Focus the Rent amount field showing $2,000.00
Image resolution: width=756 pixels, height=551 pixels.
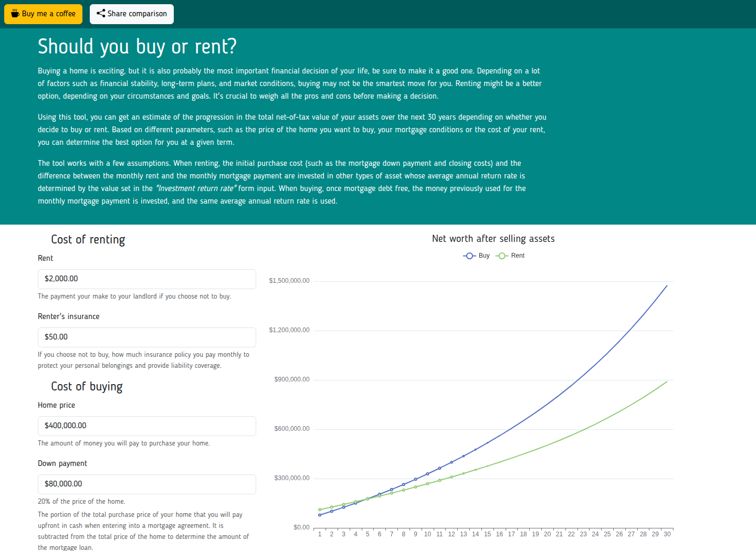[x=147, y=279]
